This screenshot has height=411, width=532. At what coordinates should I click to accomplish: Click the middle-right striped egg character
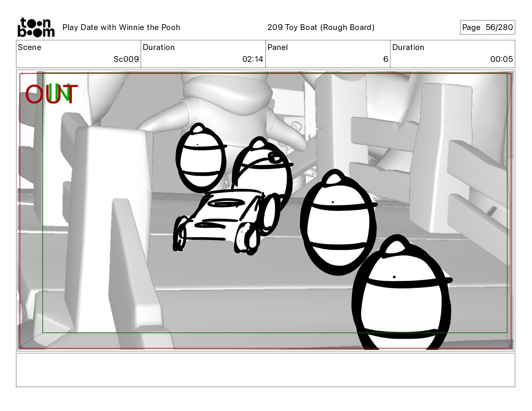click(339, 224)
